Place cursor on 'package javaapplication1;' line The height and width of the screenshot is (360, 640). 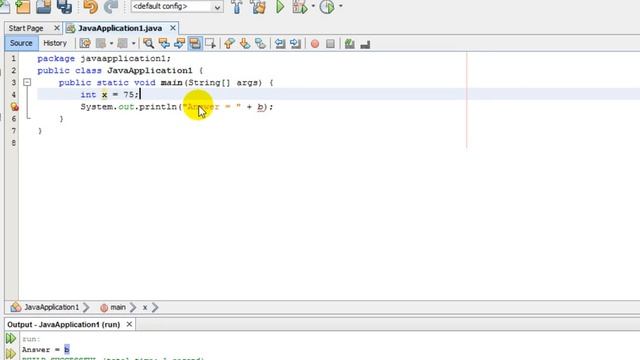pyautogui.click(x=104, y=58)
